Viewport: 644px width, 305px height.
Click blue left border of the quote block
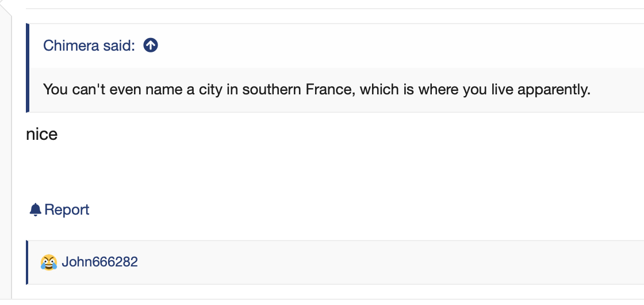tap(28, 68)
